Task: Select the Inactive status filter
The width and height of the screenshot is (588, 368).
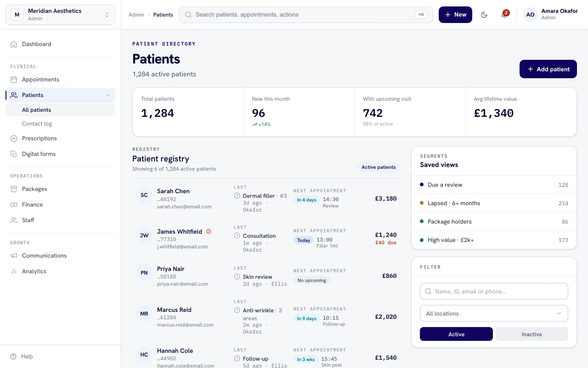Action: [x=532, y=334]
